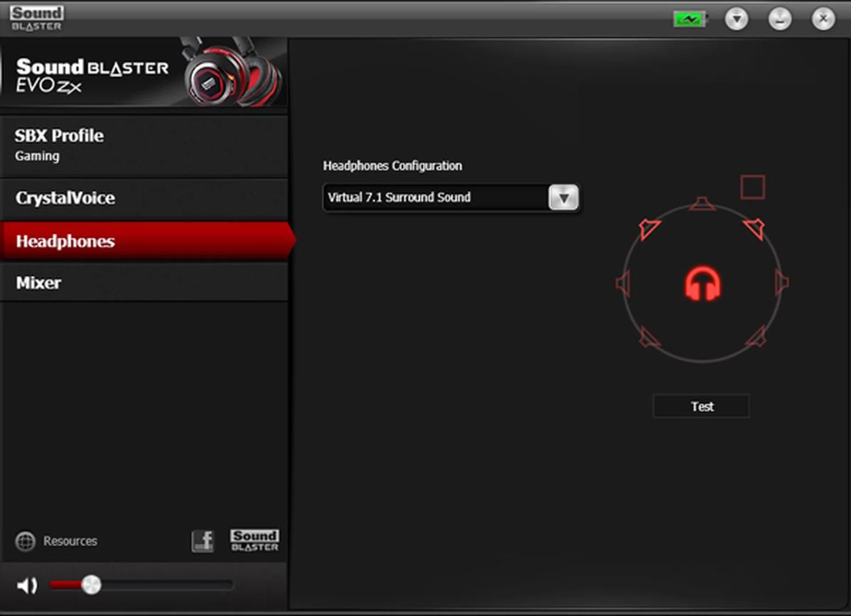Screen dimensions: 851x616
Task: Open the Facebook link icon
Action: [203, 541]
